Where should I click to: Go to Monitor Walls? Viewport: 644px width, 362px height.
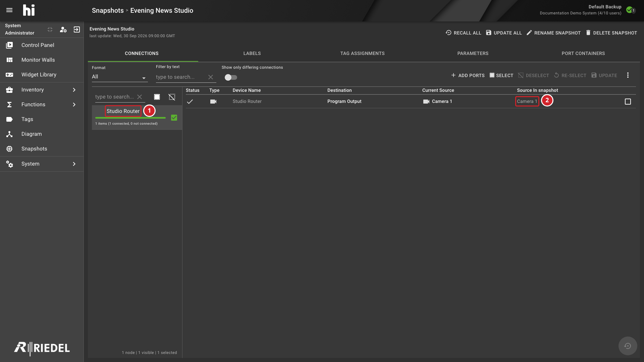(42, 60)
